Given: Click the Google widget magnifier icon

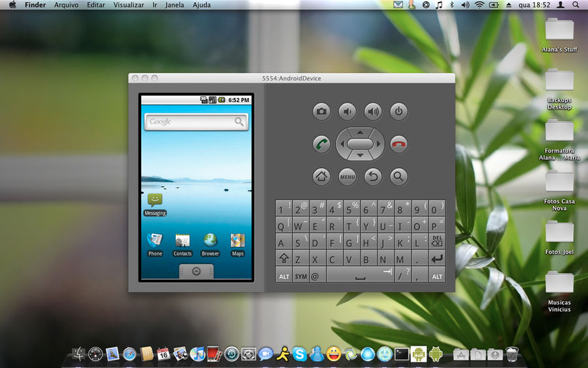Looking at the screenshot, I should click(x=239, y=122).
